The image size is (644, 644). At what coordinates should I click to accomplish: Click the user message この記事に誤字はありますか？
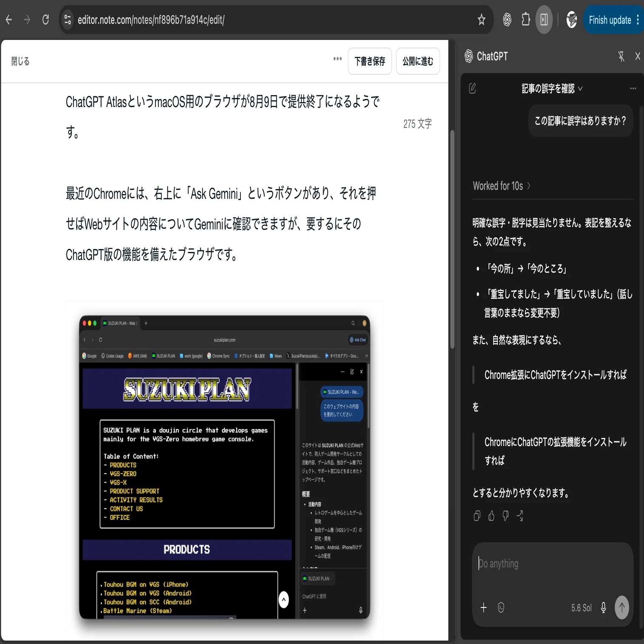pos(580,121)
